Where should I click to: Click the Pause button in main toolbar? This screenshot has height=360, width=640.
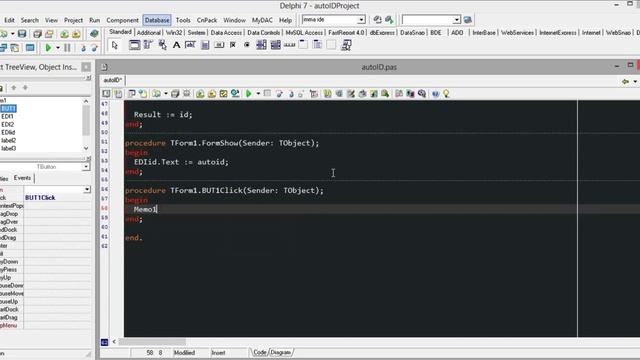pyautogui.click(x=67, y=48)
